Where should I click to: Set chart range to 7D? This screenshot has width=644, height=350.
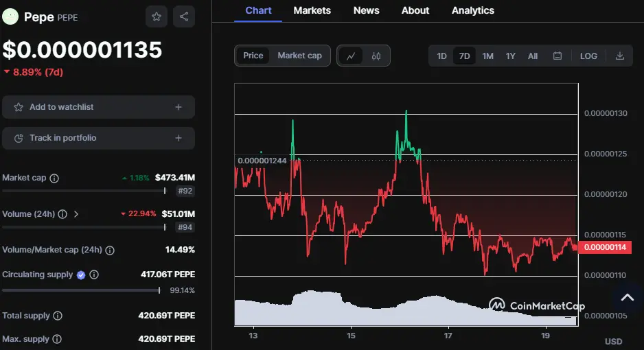tap(465, 56)
